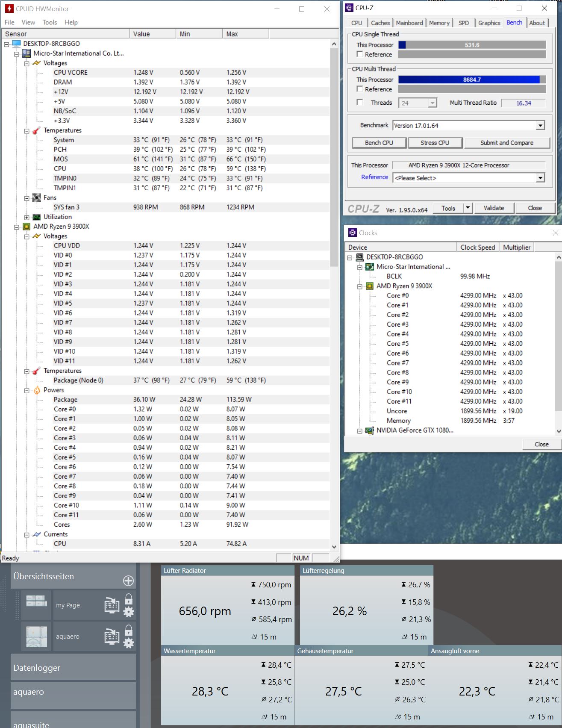Viewport: 562px width, 728px height.
Task: Open gear settings for my Page
Action: [128, 612]
